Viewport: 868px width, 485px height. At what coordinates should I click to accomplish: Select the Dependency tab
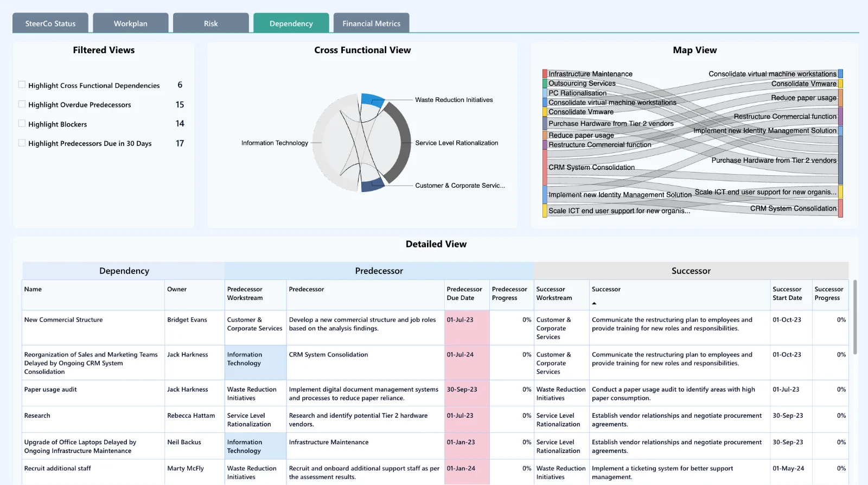tap(291, 23)
